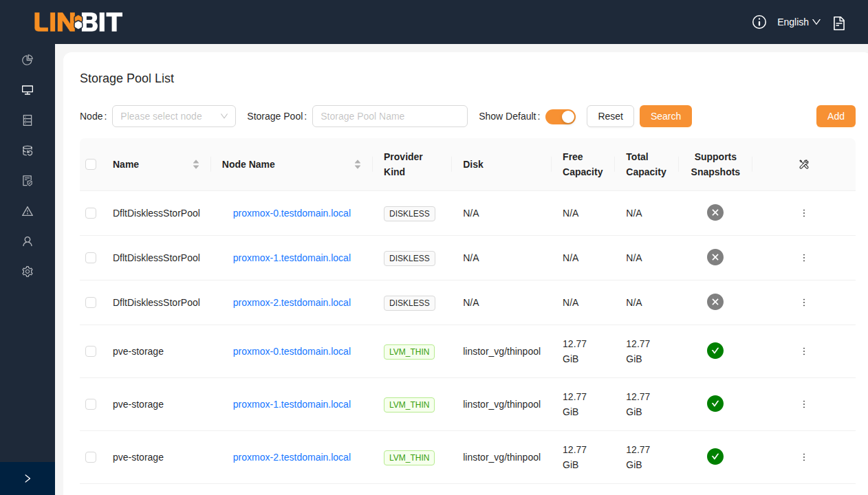Sort table by Name column
The image size is (868, 495).
(x=196, y=164)
